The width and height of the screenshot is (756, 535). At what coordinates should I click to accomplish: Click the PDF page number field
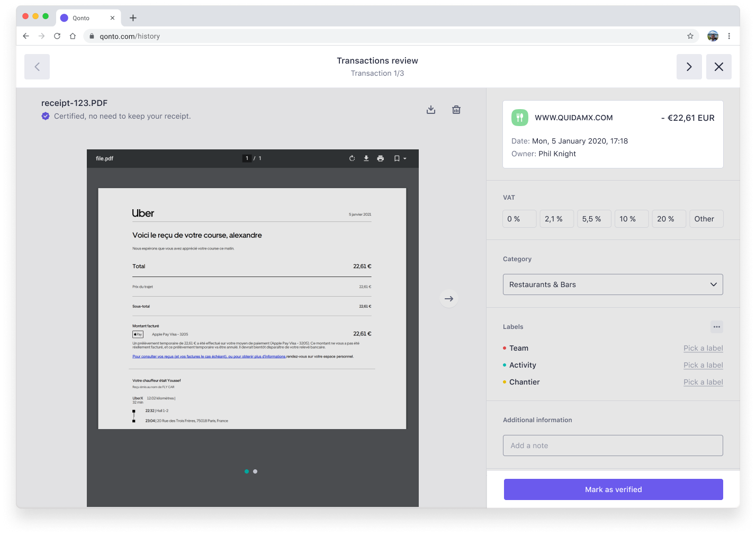click(x=247, y=158)
